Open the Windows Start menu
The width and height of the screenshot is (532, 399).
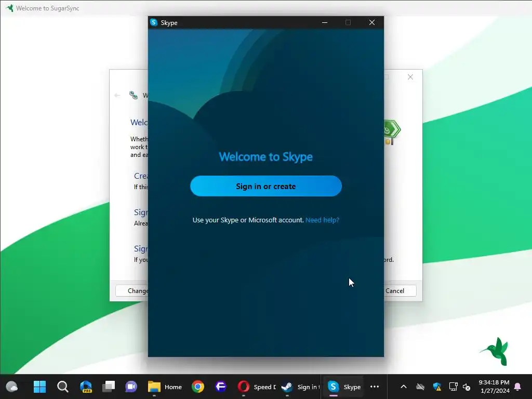(39, 387)
